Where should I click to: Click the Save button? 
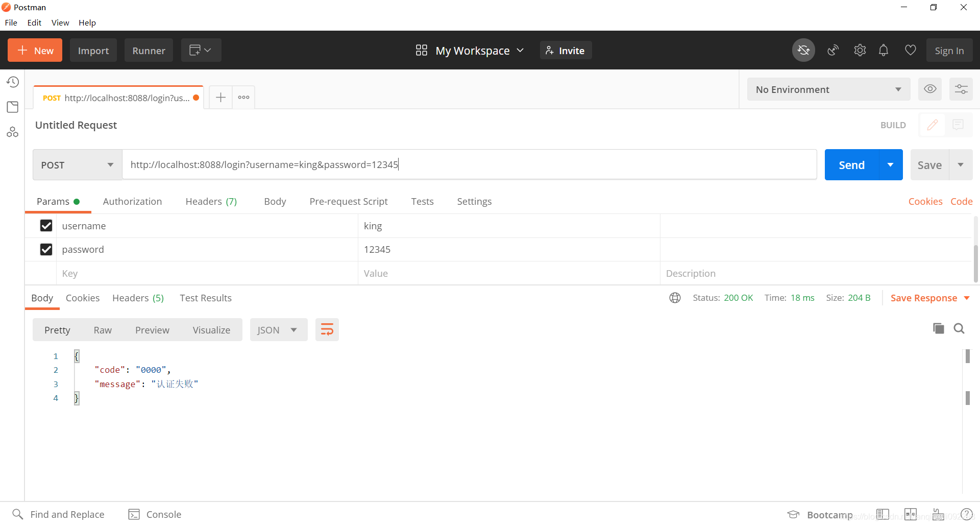[929, 164]
